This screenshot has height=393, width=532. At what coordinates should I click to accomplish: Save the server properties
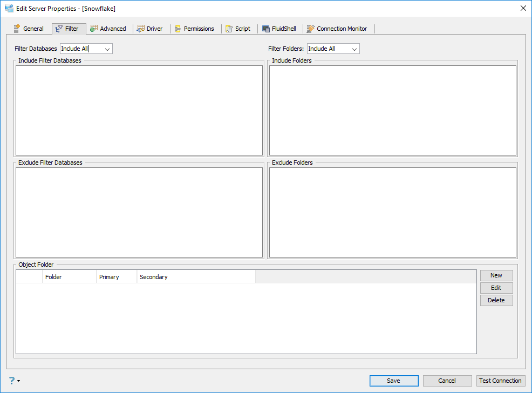pyautogui.click(x=394, y=381)
